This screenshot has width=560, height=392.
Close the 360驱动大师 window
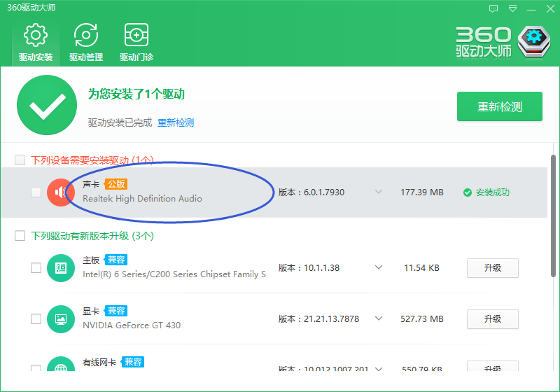click(x=550, y=8)
